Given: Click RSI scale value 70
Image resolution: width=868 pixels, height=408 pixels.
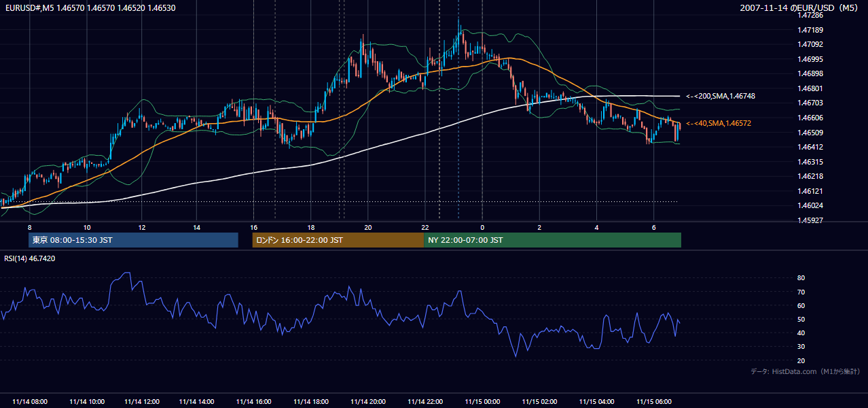Looking at the screenshot, I should (801, 292).
